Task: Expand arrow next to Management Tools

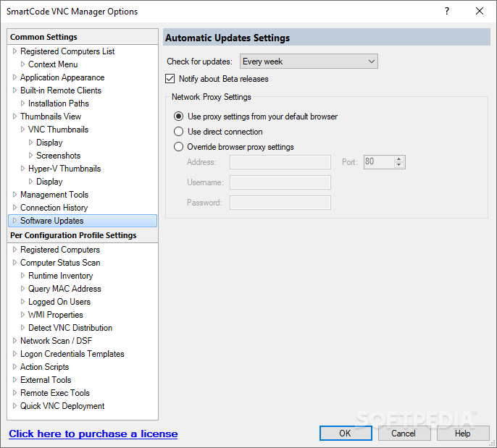Action: [14, 195]
